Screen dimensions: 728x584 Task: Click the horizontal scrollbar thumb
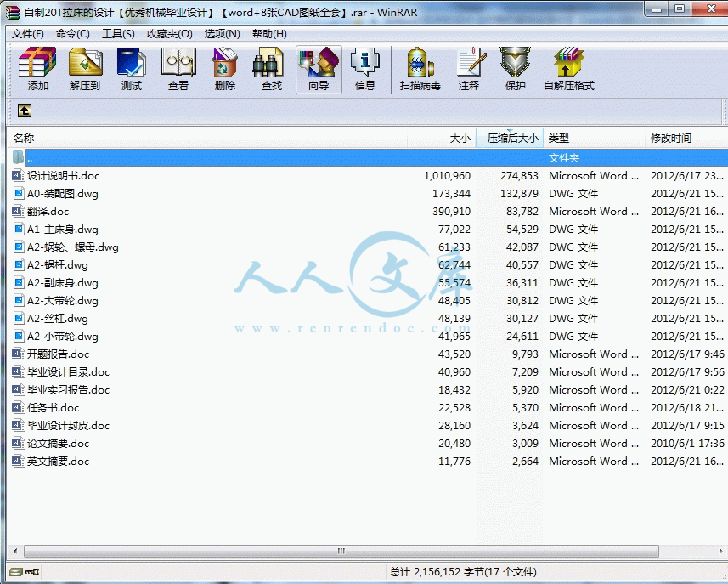(x=341, y=552)
